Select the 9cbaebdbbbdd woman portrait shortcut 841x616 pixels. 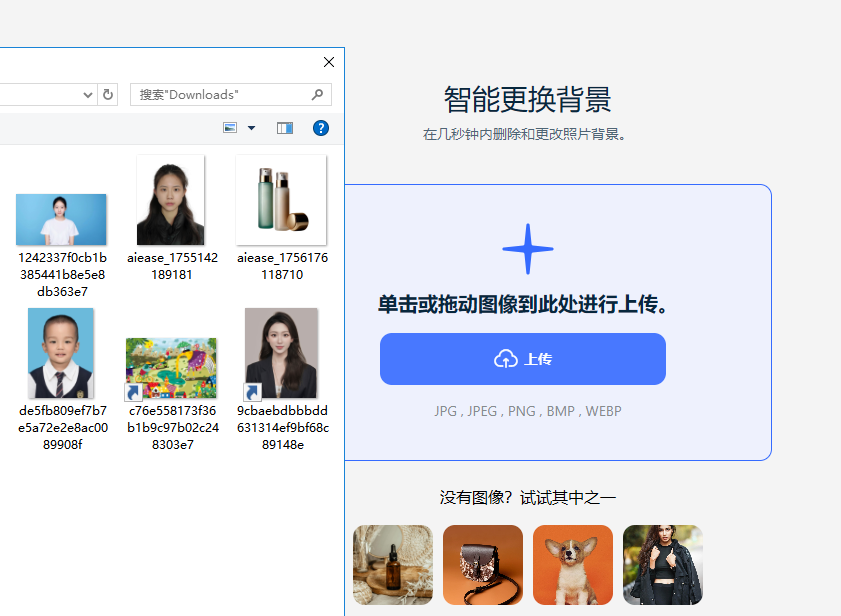tap(281, 354)
